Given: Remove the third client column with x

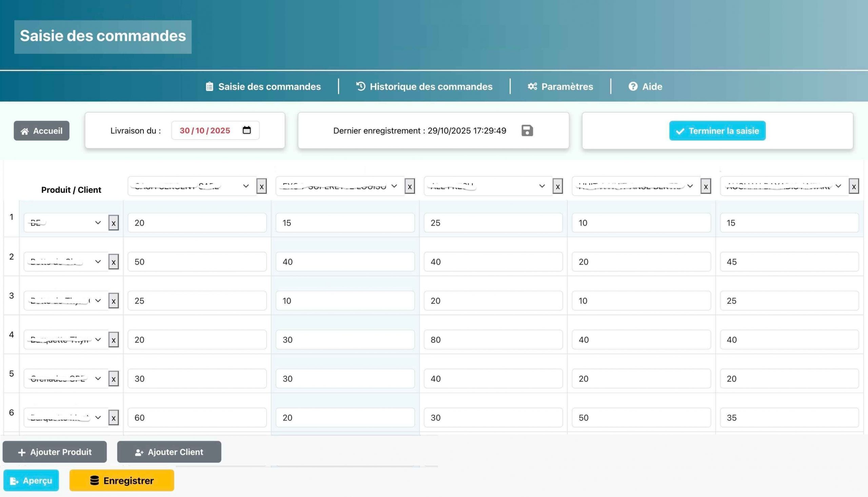Looking at the screenshot, I should click(x=557, y=186).
